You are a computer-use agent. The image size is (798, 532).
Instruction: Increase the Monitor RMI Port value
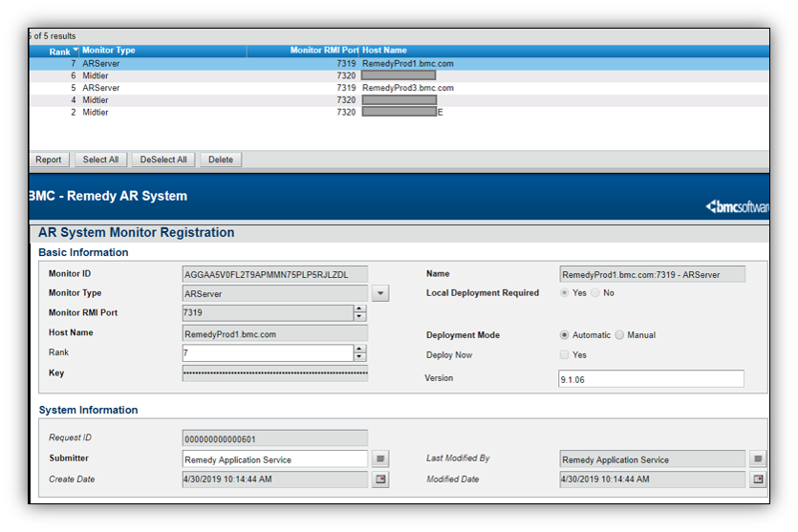[359, 309]
